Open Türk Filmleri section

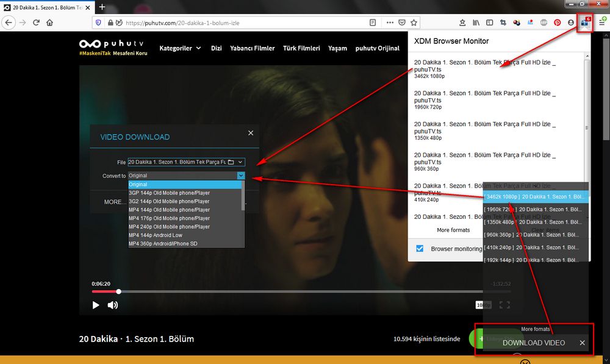(x=301, y=48)
